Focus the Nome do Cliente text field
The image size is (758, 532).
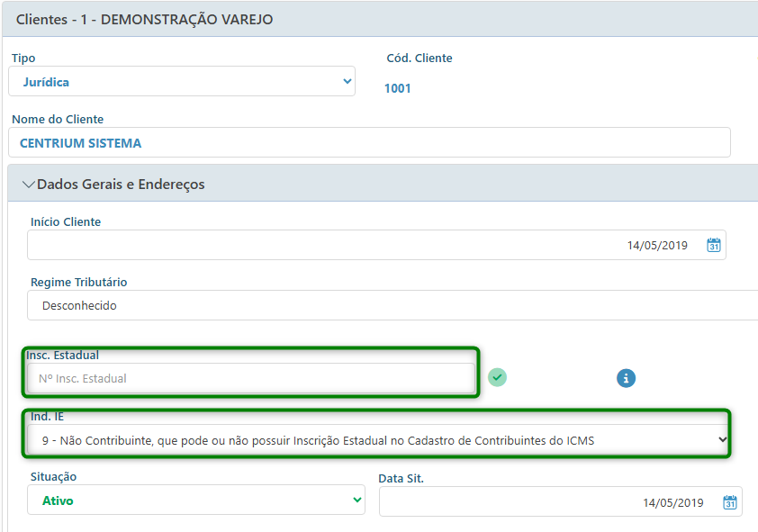[x=369, y=143]
